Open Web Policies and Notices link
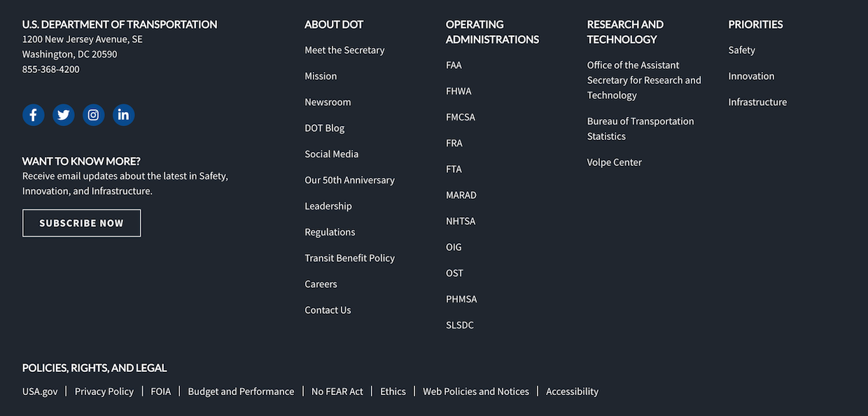 coord(476,391)
